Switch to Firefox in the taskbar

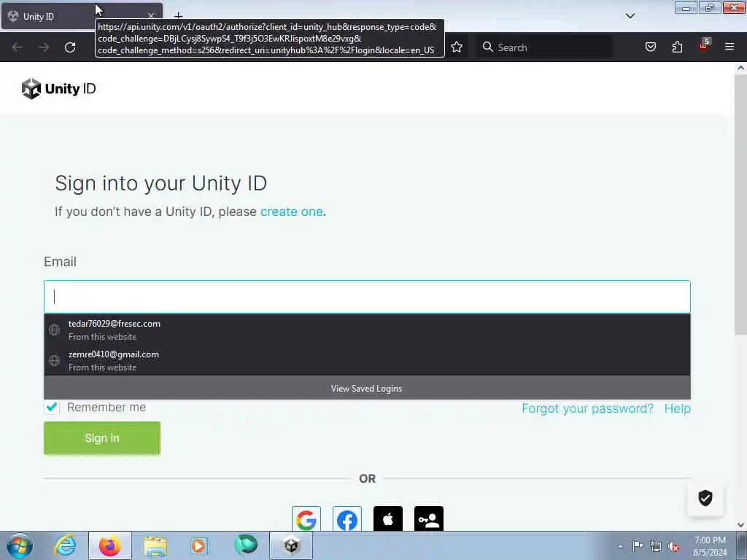click(110, 545)
